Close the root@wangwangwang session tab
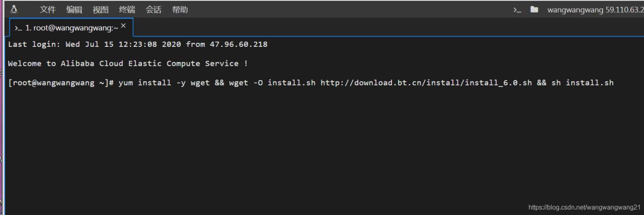 coord(123,26)
